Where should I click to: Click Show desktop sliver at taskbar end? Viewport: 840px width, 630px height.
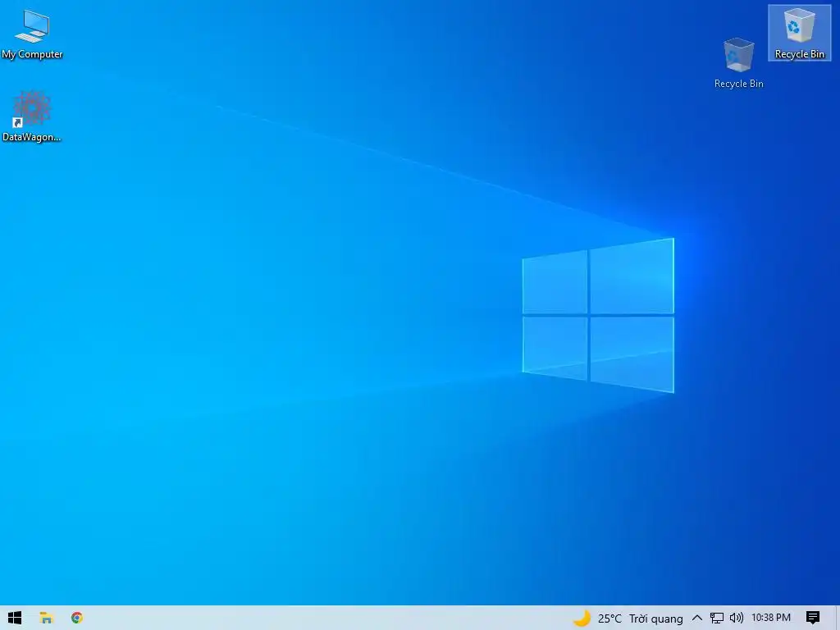[x=838, y=618]
